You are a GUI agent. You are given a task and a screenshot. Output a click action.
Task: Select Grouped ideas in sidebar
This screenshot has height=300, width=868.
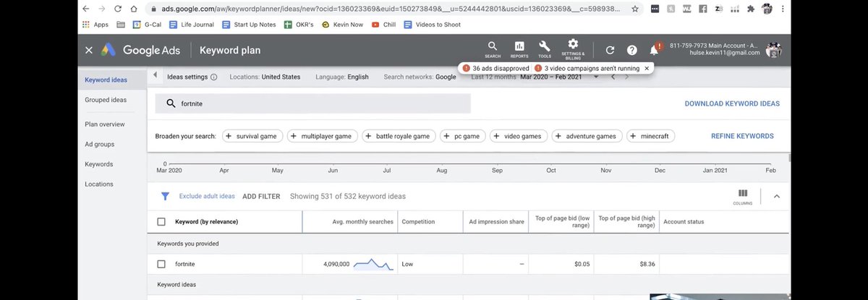[x=106, y=100]
